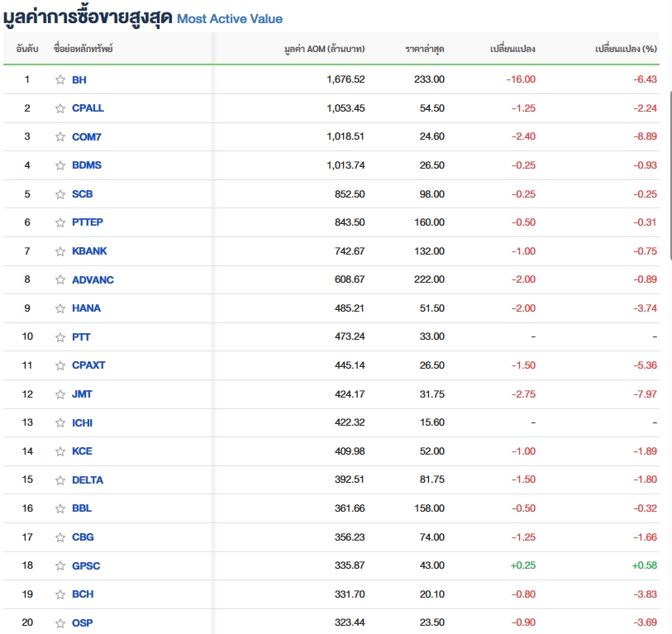672x634 pixels.
Task: Click the star beside KCE
Action: pyautogui.click(x=60, y=451)
